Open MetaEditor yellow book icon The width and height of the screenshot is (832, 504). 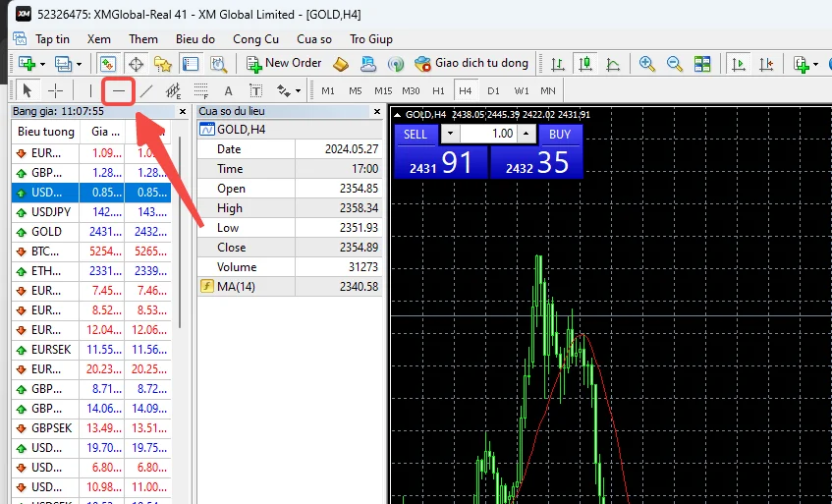(341, 64)
